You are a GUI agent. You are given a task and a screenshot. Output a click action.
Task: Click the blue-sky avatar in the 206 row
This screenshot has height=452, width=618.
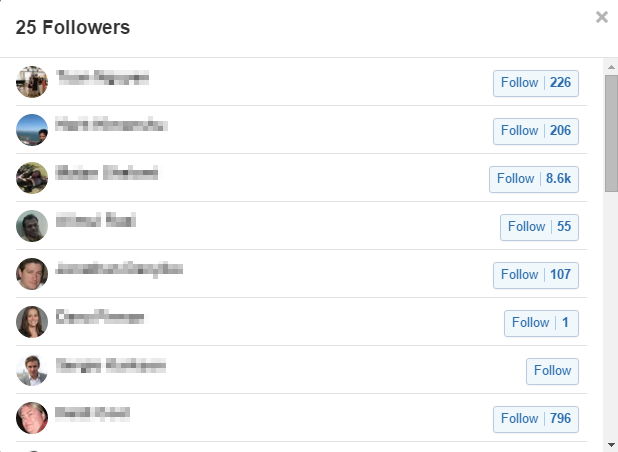(x=32, y=130)
